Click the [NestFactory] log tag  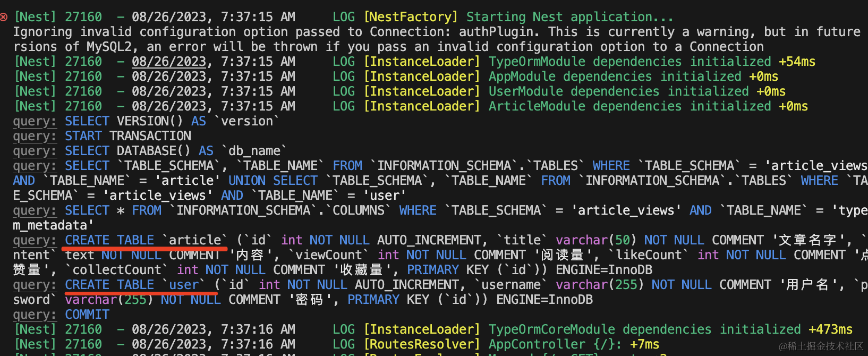pos(411,17)
